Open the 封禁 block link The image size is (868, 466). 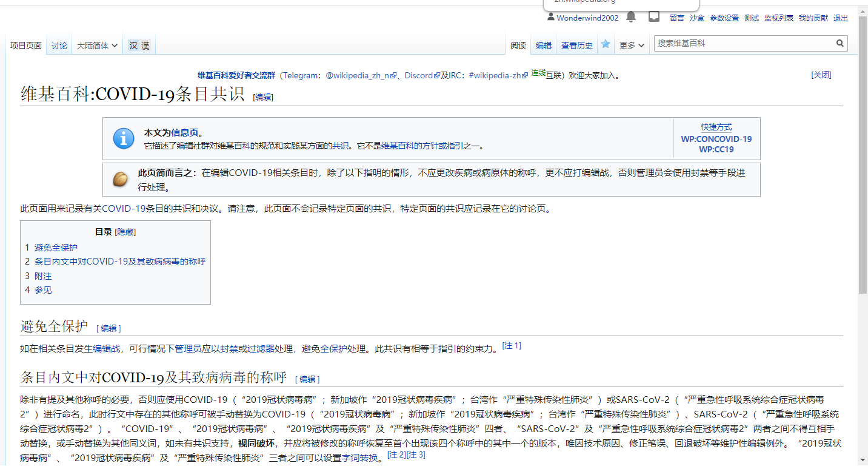coord(229,349)
